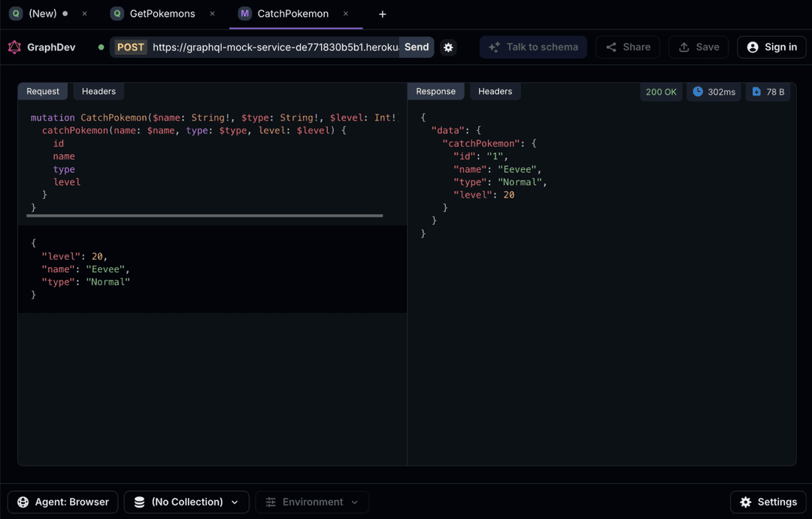Select the CatchPokemon tab
Viewport: 812px width, 519px height.
292,14
